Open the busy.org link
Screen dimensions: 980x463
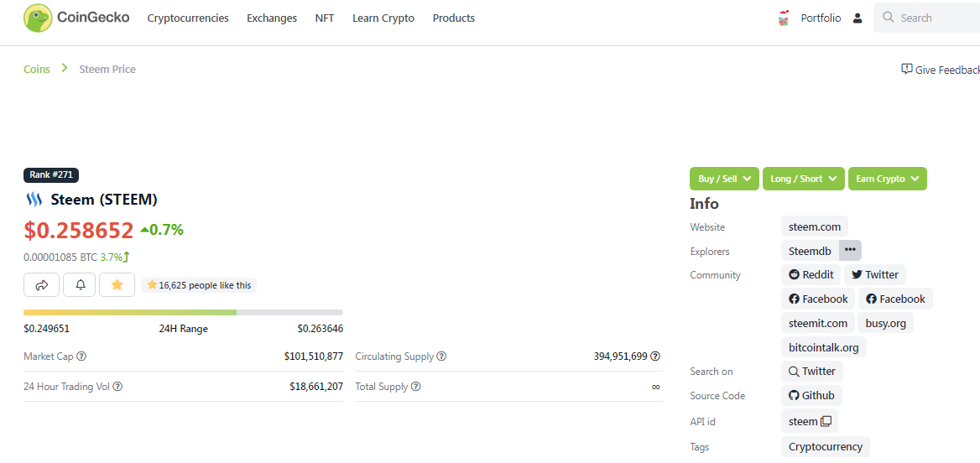pos(886,323)
